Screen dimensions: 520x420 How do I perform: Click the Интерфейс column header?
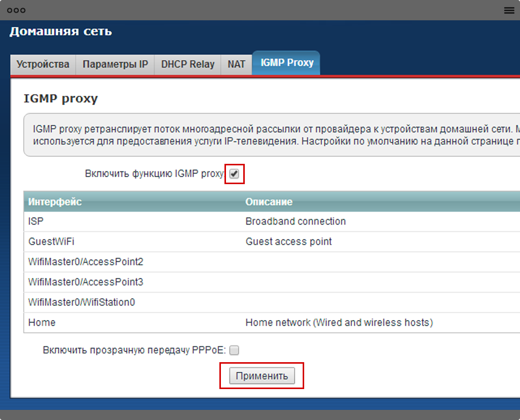click(55, 202)
